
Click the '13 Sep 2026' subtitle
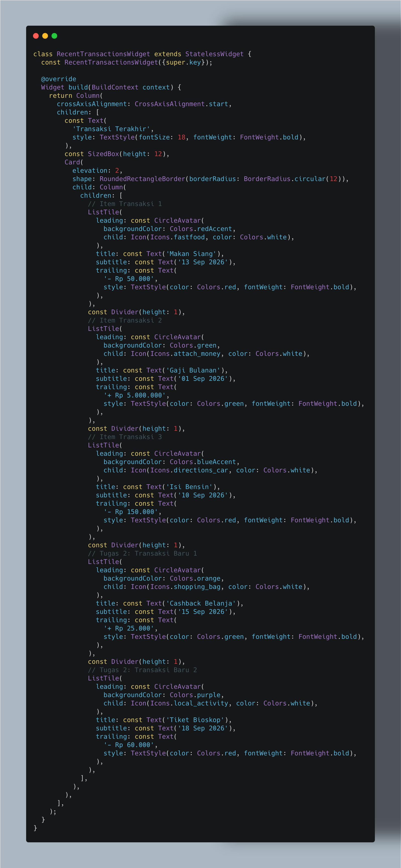(203, 262)
